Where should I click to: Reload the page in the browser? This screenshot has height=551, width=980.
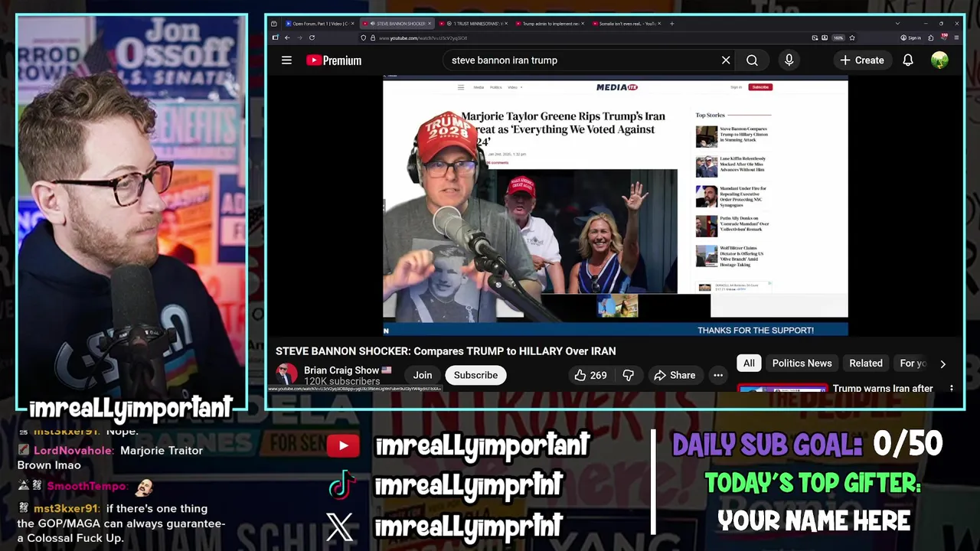tap(312, 37)
